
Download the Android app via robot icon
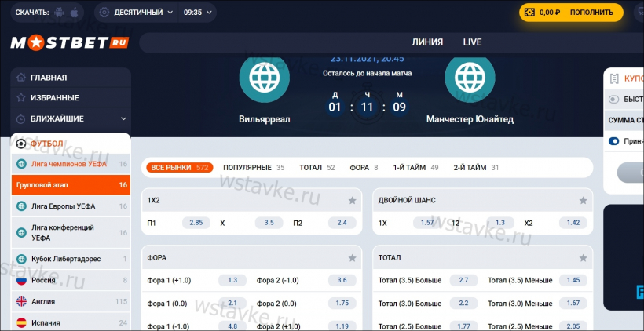tap(59, 13)
